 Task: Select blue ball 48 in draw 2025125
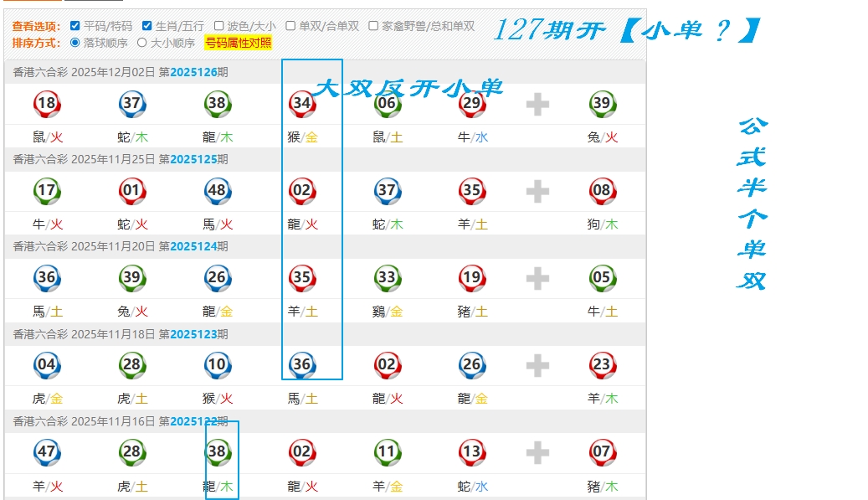(x=218, y=191)
